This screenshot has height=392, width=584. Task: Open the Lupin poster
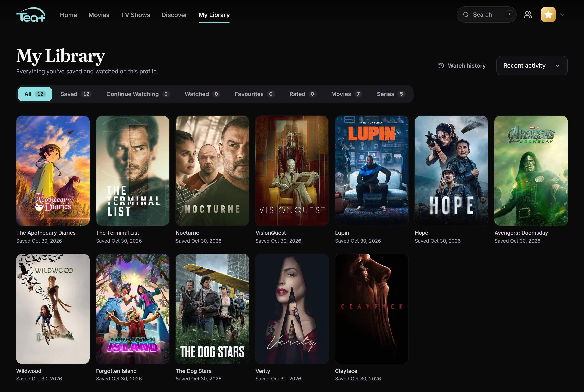pyautogui.click(x=371, y=171)
